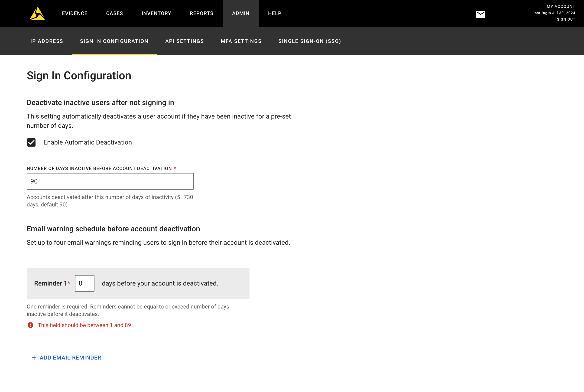Click the yellow Axon logo icon
584x392 pixels.
37,13
